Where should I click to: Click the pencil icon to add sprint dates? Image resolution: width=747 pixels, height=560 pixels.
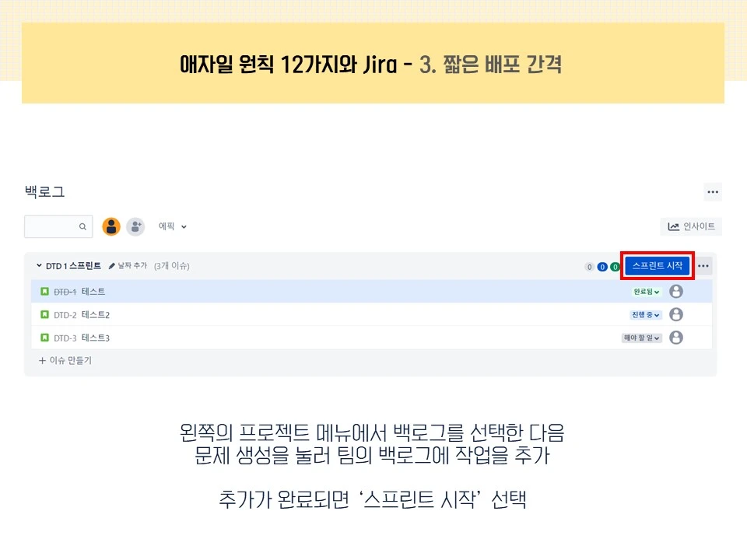coord(110,265)
